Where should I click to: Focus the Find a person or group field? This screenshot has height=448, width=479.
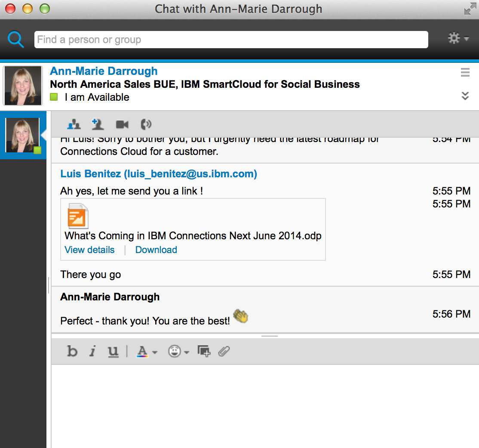click(231, 40)
